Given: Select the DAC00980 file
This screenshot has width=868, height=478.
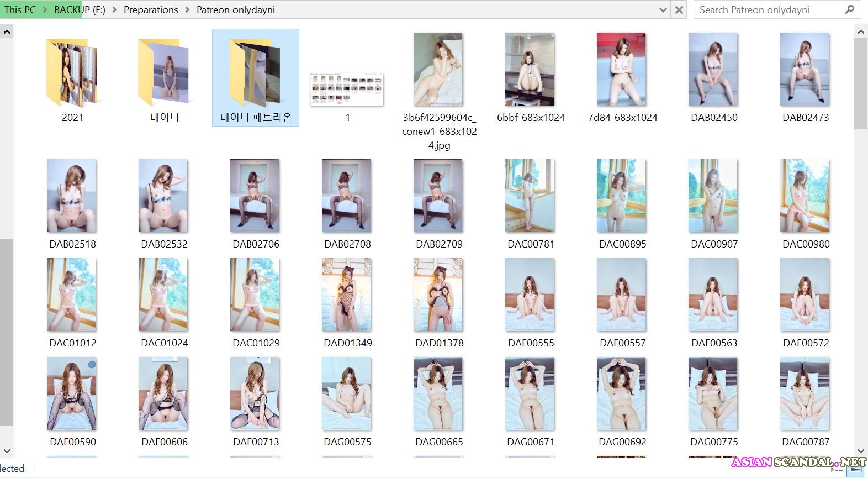Looking at the screenshot, I should pos(806,204).
